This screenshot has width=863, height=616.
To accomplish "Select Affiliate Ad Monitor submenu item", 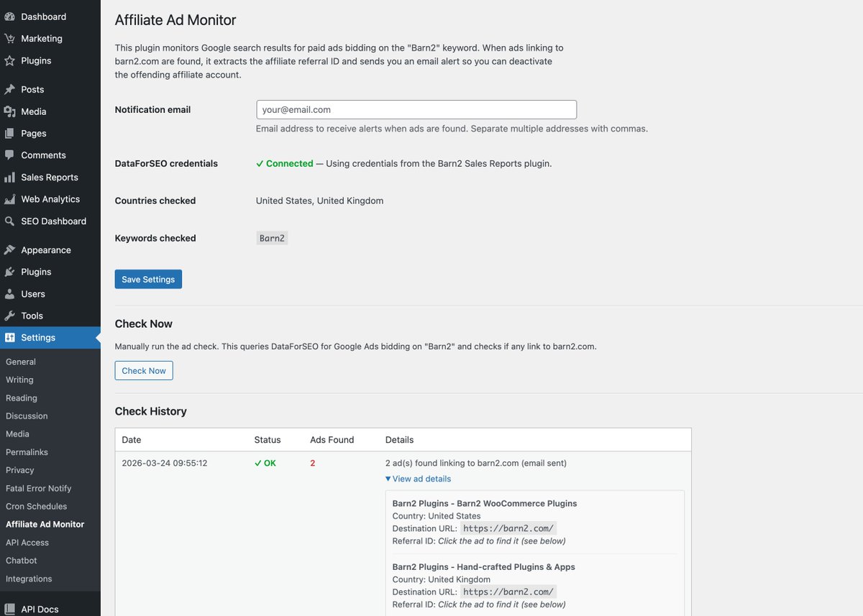I will (45, 524).
